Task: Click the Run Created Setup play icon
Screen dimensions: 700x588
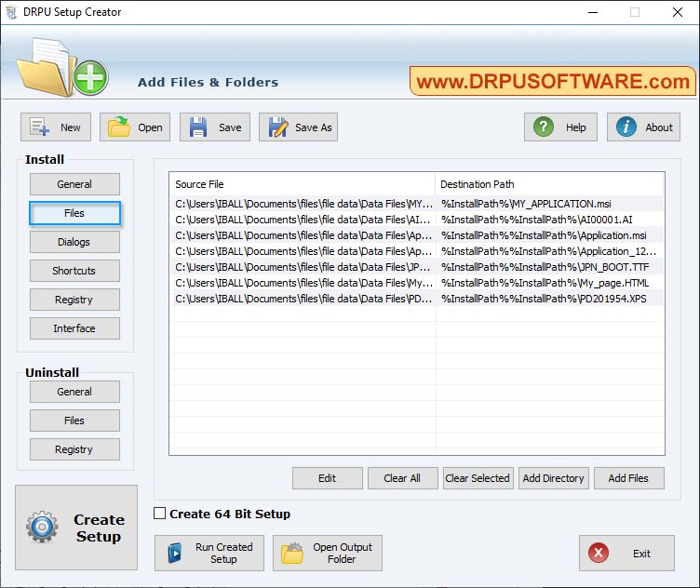Action: pyautogui.click(x=175, y=554)
